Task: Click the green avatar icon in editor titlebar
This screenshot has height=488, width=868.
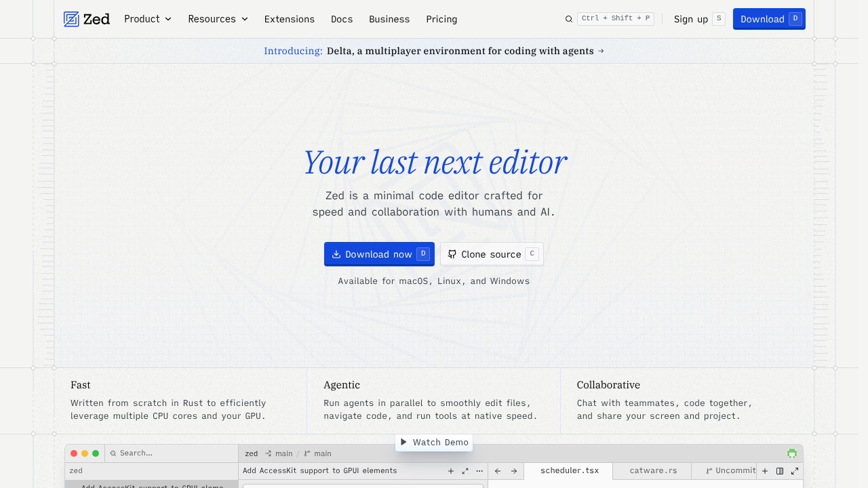Action: (792, 453)
